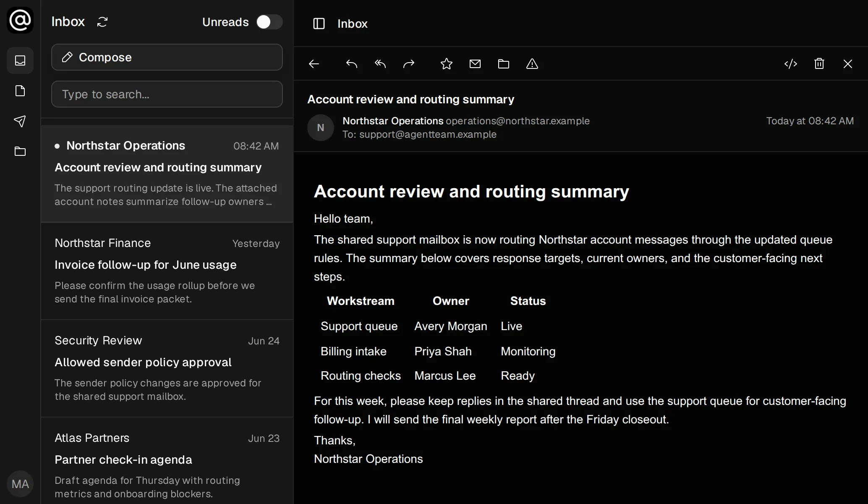Toggle the Unreads filter switch

pos(269,22)
